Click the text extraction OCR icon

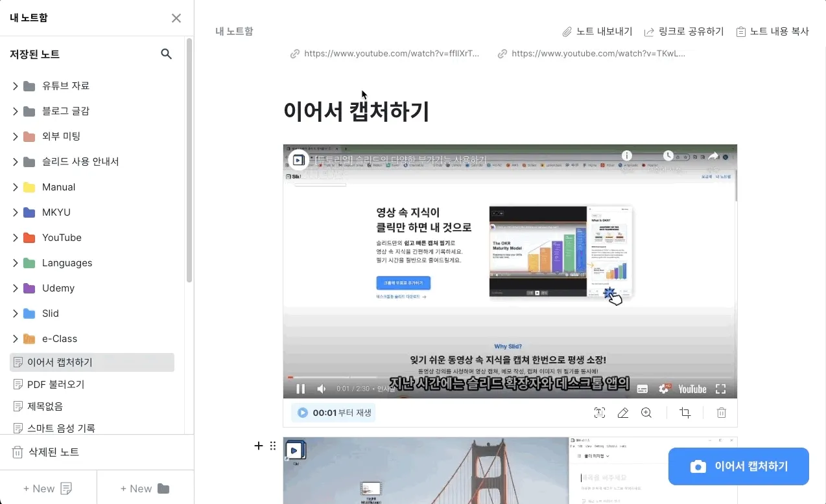point(600,413)
